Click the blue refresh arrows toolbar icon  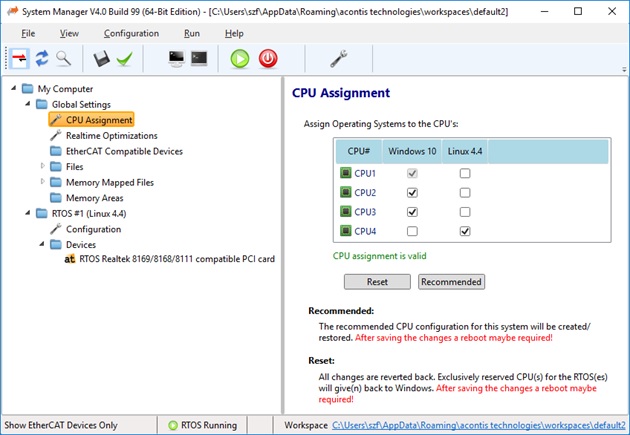(42, 59)
